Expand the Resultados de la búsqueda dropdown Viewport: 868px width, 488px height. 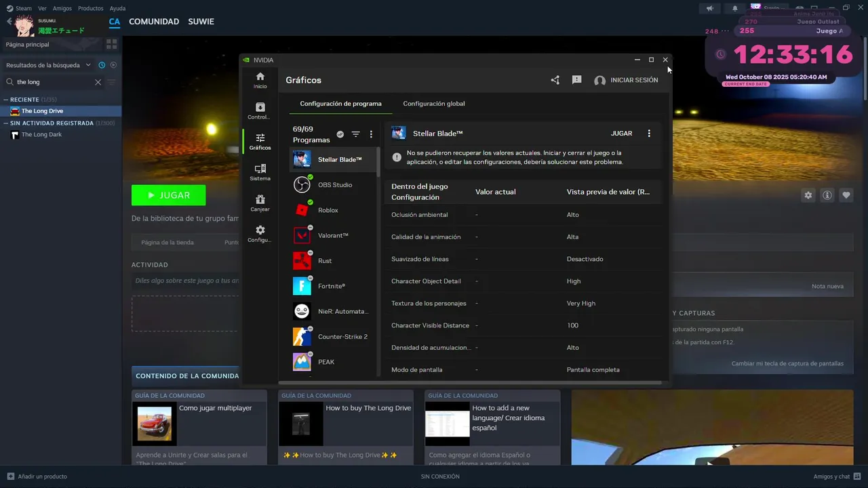(x=48, y=65)
